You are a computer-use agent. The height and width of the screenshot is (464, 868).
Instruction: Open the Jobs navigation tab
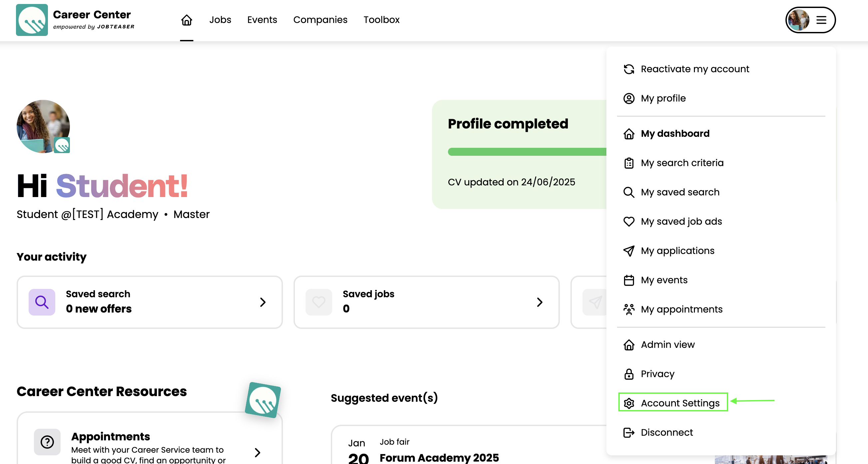point(220,20)
